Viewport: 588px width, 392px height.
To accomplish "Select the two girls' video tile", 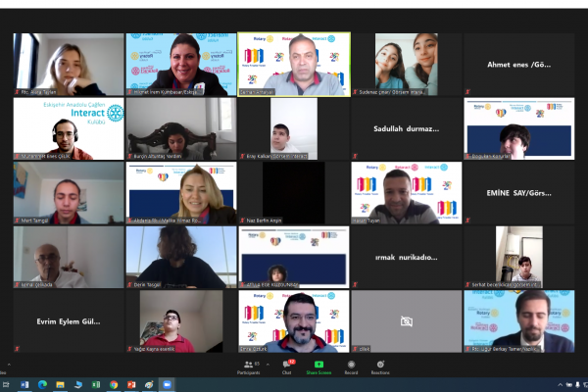I will [406, 65].
